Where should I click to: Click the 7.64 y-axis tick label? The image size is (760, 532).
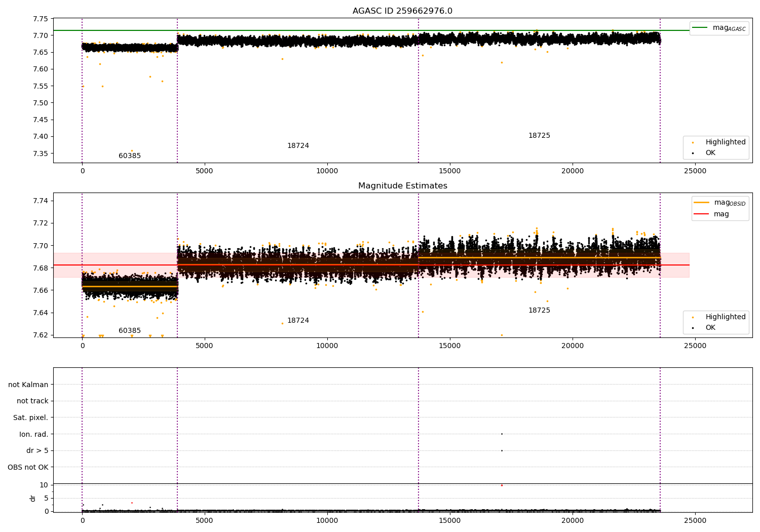coord(40,313)
